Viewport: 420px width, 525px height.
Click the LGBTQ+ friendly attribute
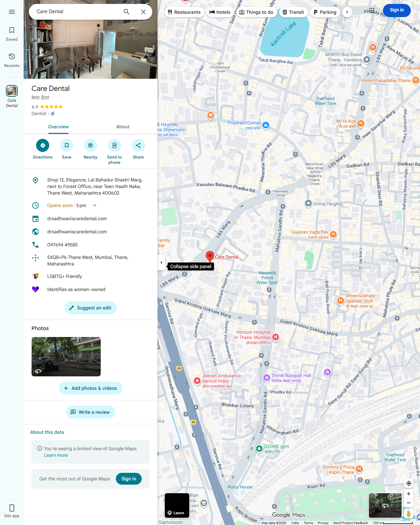(91, 276)
